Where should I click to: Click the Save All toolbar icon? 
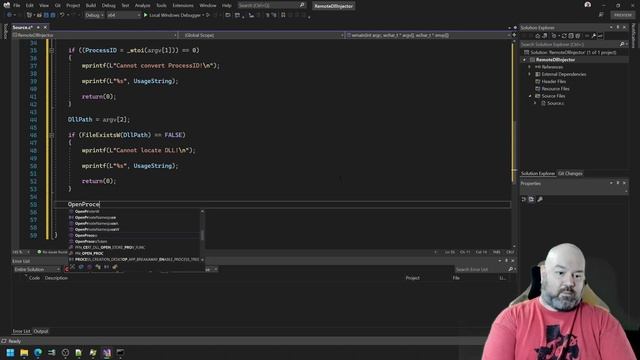coord(53,15)
